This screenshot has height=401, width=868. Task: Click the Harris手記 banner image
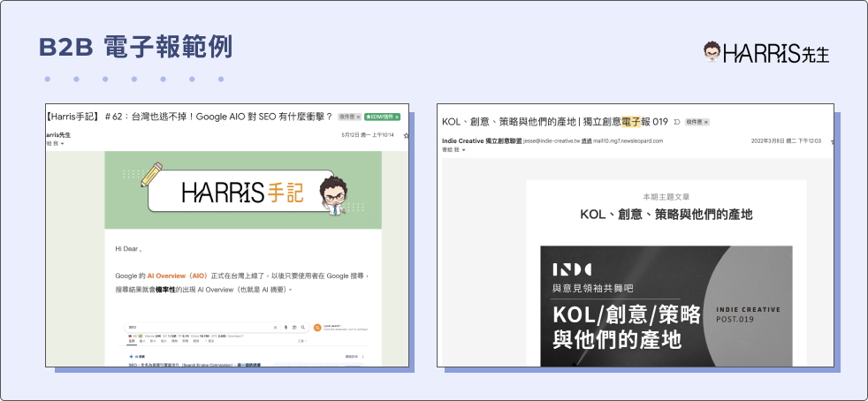(x=243, y=190)
